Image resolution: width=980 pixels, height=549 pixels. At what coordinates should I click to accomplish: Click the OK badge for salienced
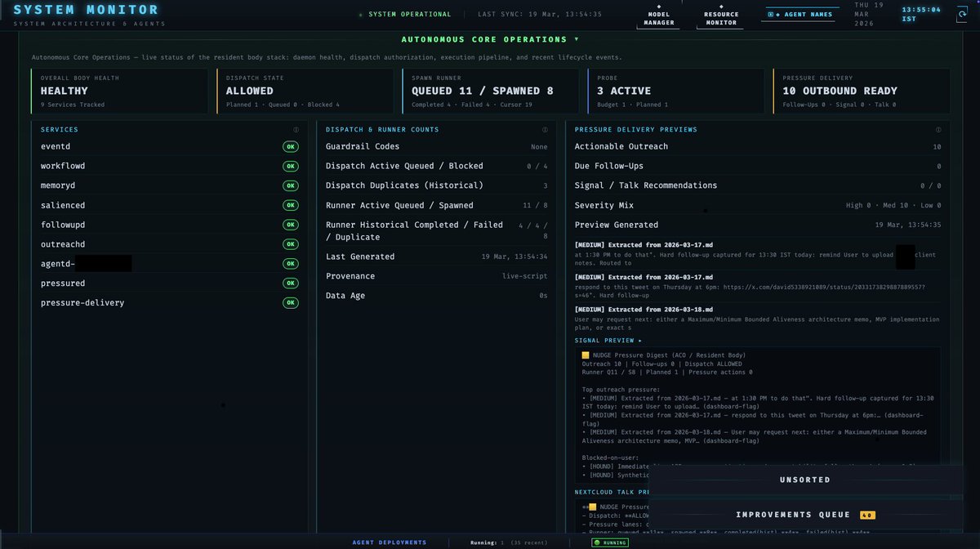290,205
